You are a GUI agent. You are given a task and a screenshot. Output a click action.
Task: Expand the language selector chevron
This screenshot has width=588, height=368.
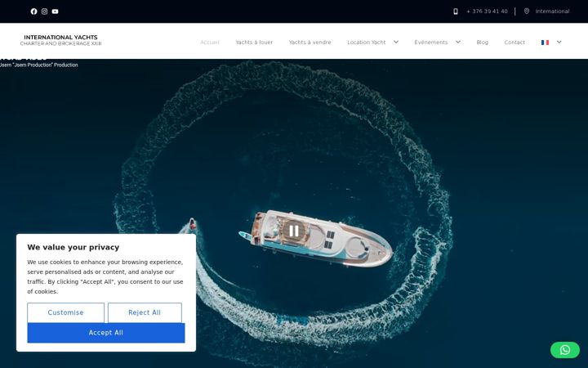pos(559,42)
